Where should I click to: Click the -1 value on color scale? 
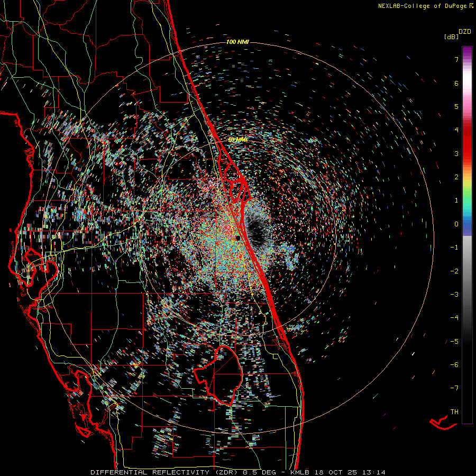(x=454, y=248)
